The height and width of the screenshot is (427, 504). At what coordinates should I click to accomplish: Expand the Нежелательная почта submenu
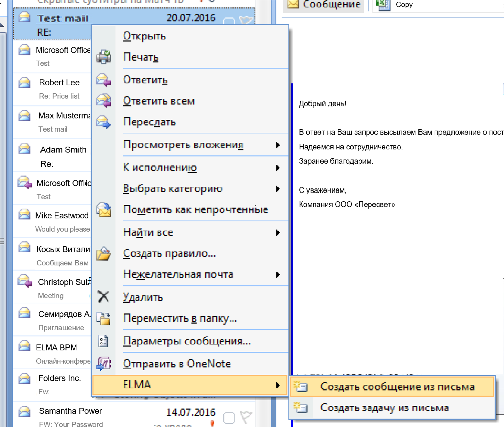[x=277, y=275]
